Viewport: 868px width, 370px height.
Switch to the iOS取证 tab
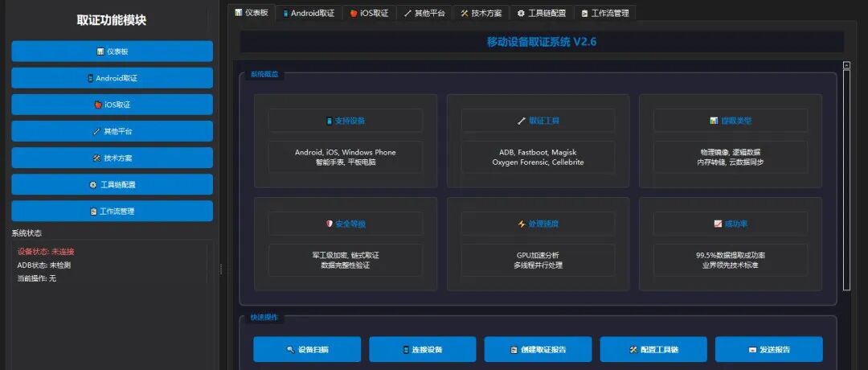pos(369,14)
